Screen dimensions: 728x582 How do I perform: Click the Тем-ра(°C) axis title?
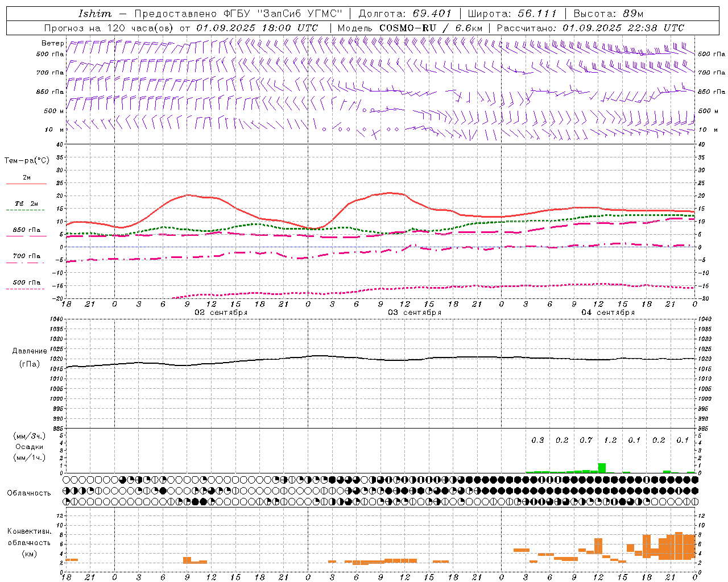[x=27, y=161]
